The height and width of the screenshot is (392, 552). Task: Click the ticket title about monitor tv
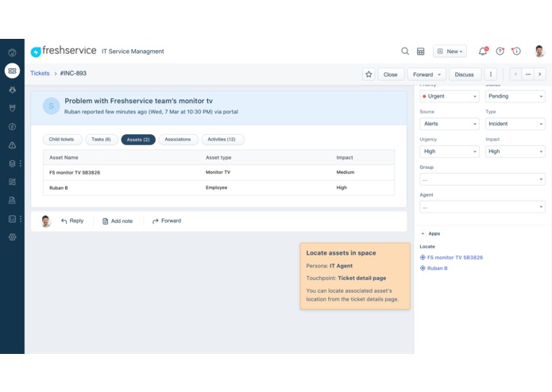point(139,101)
